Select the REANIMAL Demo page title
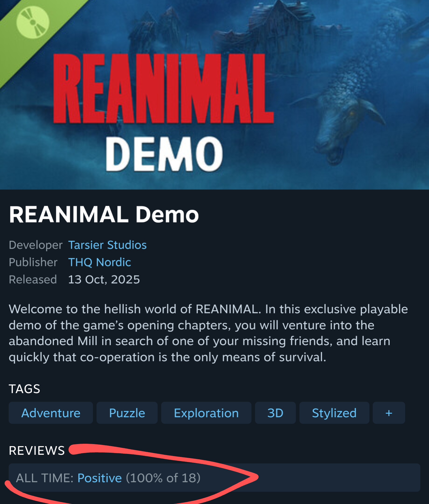Image resolution: width=429 pixels, height=504 pixels. tap(104, 214)
